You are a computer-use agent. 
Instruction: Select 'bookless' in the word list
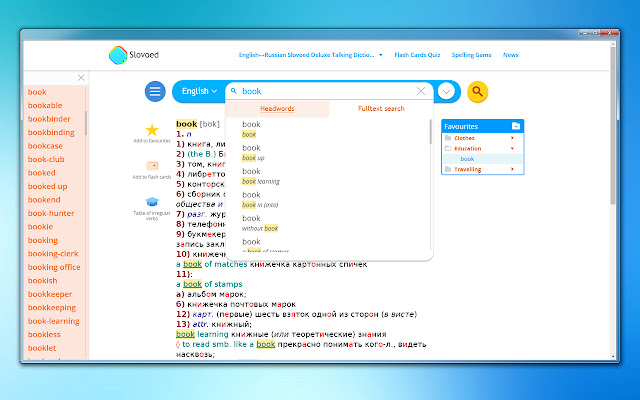point(44,335)
